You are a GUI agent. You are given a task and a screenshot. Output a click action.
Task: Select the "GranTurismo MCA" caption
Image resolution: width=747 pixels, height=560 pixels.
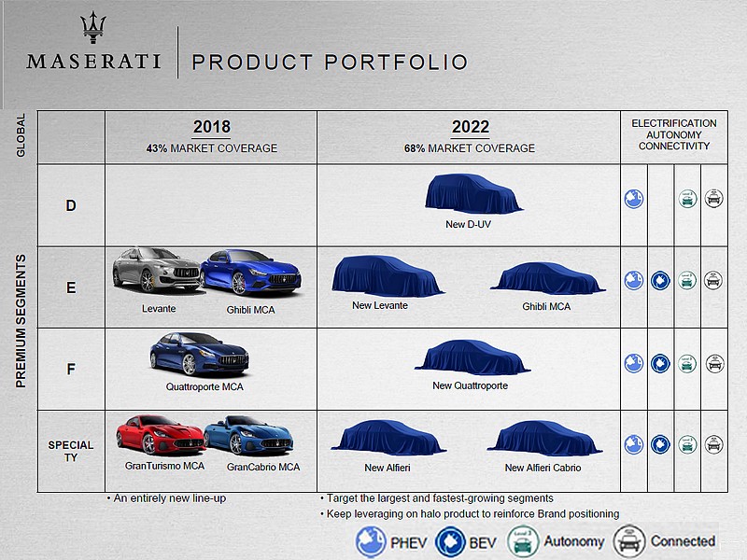[x=164, y=466]
